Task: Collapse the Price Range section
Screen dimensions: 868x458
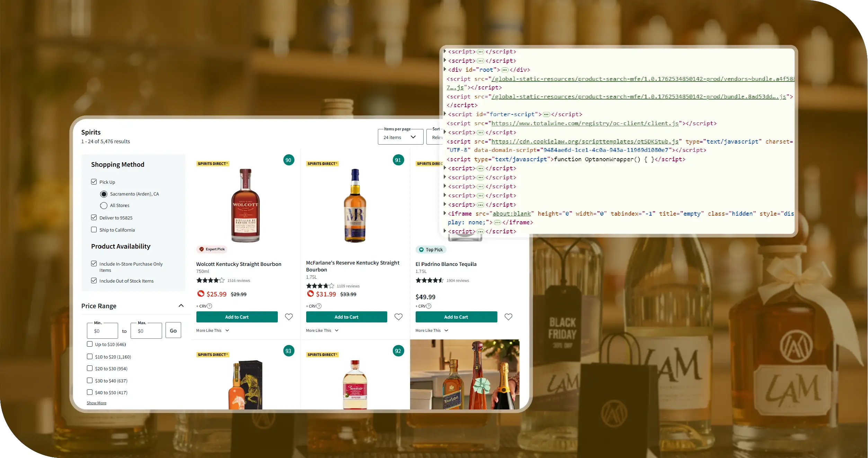Action: [x=180, y=305]
